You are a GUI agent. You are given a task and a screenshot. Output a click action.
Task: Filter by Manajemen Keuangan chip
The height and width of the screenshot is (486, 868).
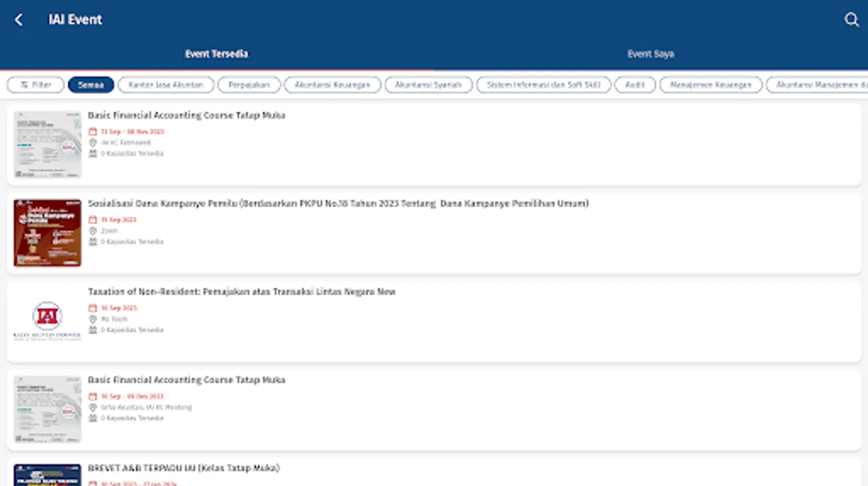711,85
